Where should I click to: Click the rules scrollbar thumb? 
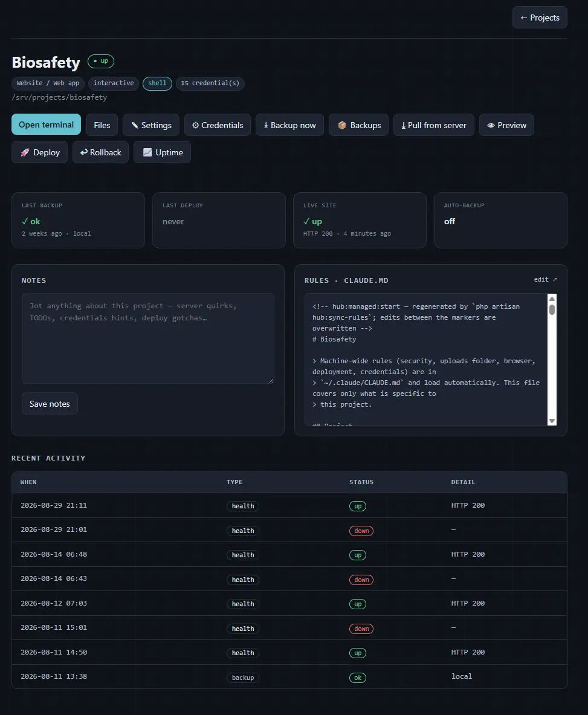pos(552,310)
